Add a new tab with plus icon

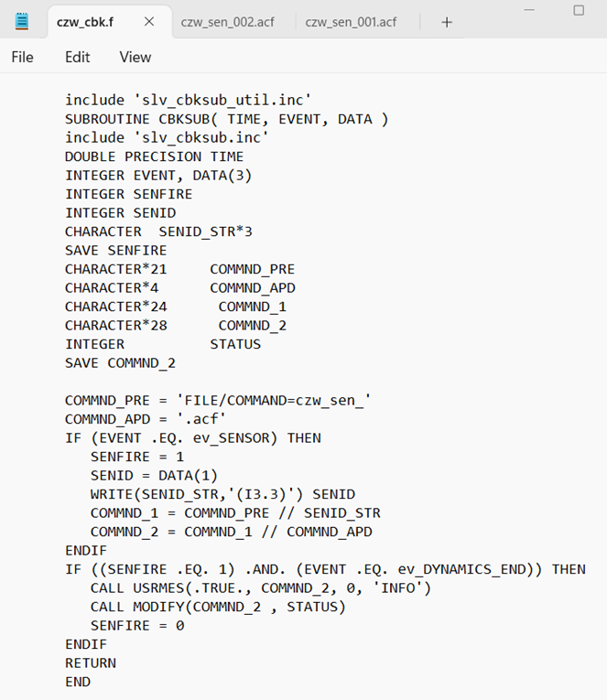(447, 22)
